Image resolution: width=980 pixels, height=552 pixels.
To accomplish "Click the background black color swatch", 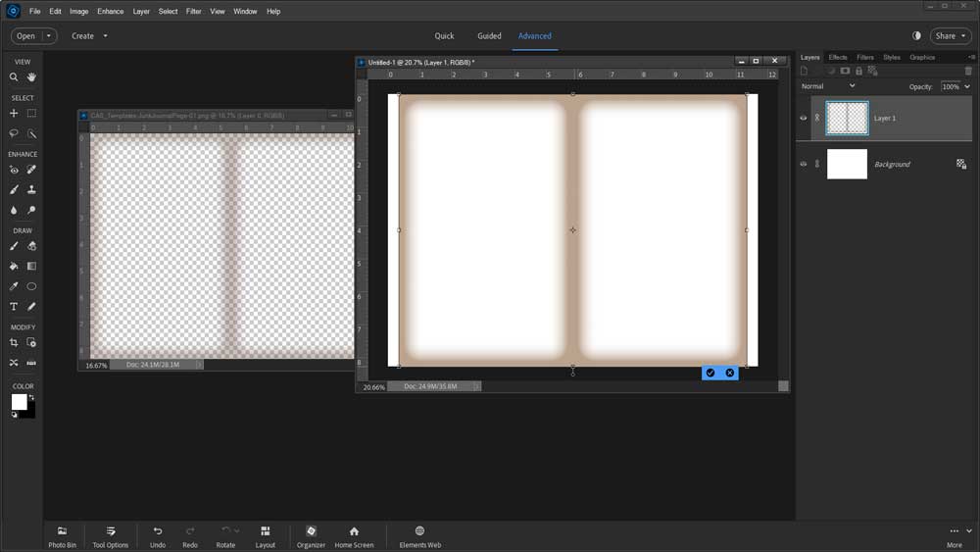I will pyautogui.click(x=30, y=413).
